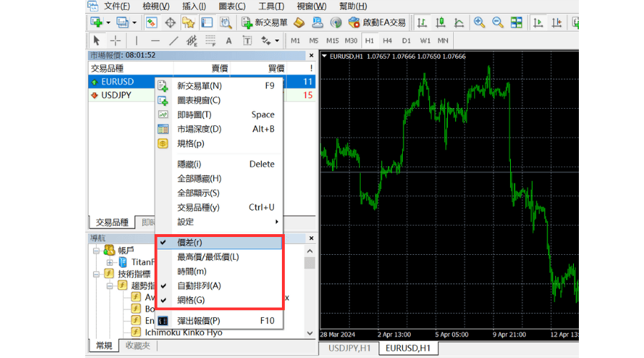The width and height of the screenshot is (644, 358).
Task: Select the H4 timeframe
Action: (x=387, y=41)
